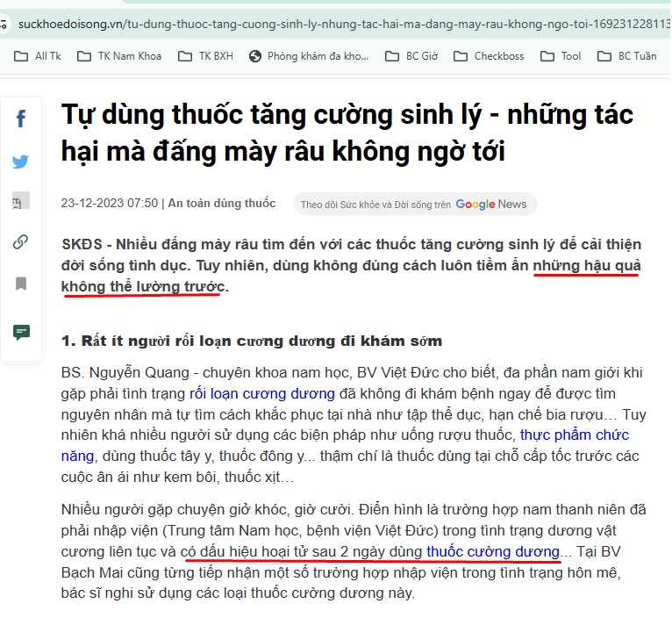Open the Checkboss bookmarks folder

point(489,56)
